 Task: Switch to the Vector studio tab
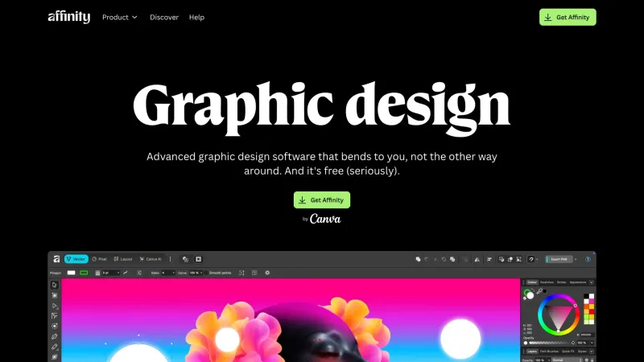tap(76, 259)
